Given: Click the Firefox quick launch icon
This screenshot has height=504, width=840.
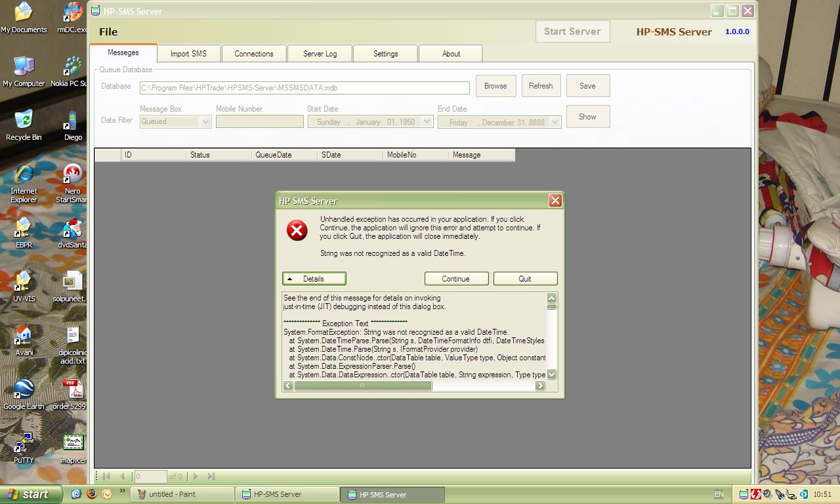Looking at the screenshot, I should click(92, 494).
